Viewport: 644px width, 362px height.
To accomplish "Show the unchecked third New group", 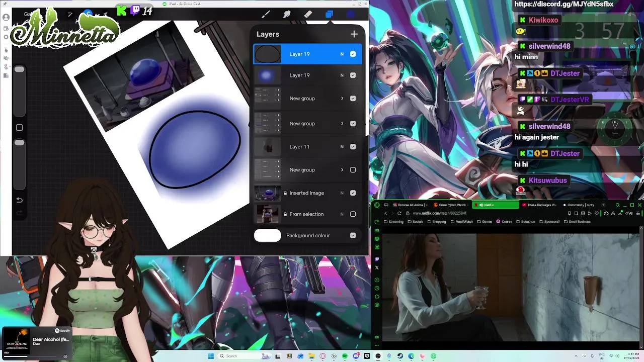I will tap(353, 170).
